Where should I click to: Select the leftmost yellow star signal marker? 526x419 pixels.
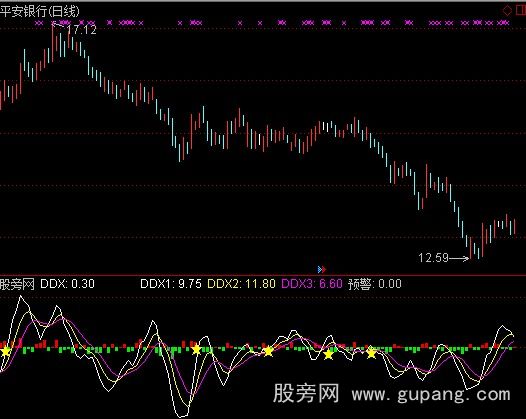[5, 352]
